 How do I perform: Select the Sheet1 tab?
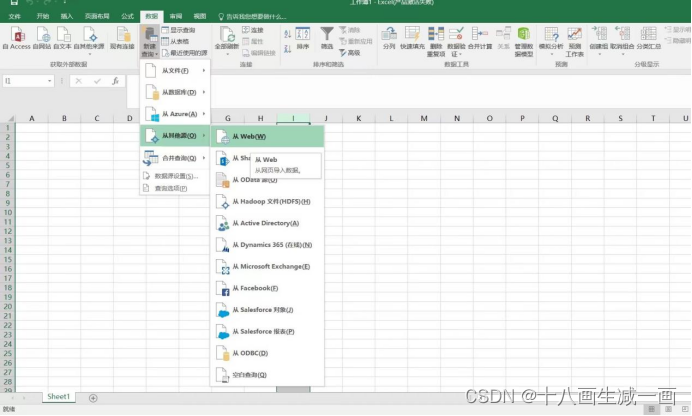(59, 397)
